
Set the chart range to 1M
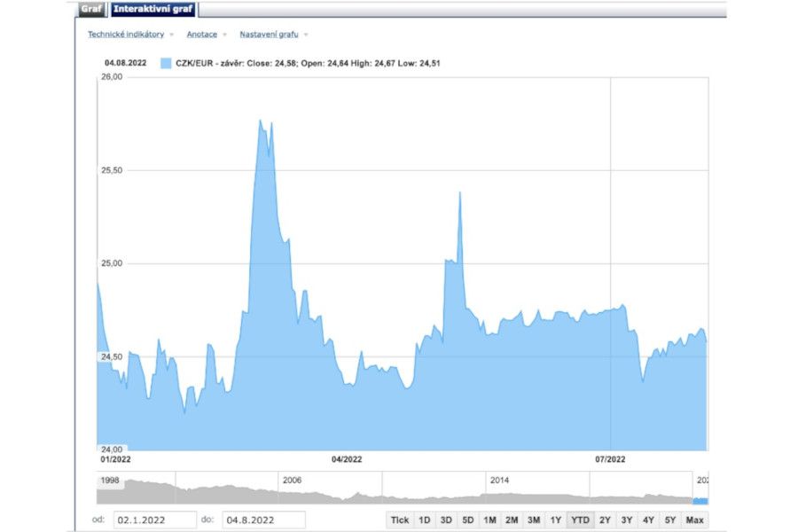(489, 520)
